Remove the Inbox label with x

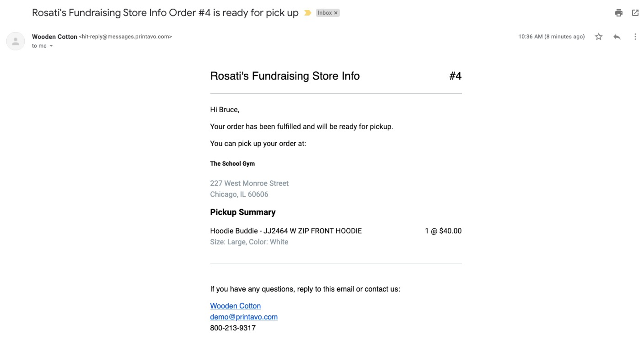click(x=336, y=13)
